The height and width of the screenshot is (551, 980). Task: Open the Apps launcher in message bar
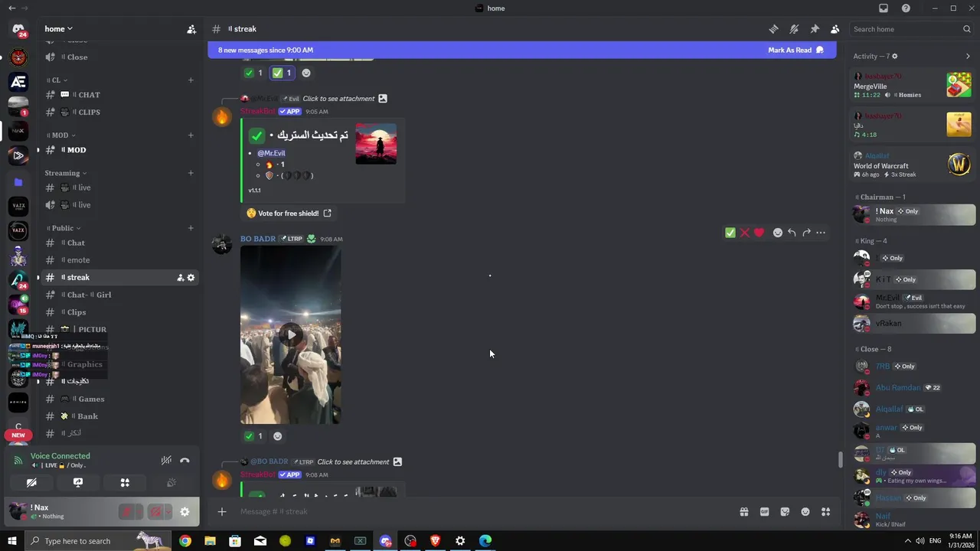click(x=825, y=512)
